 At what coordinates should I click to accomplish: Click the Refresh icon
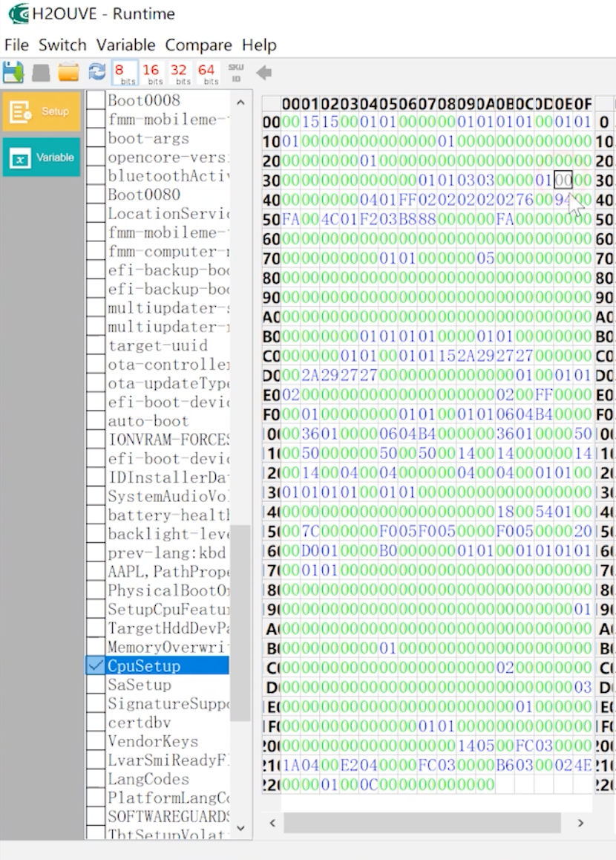[97, 72]
